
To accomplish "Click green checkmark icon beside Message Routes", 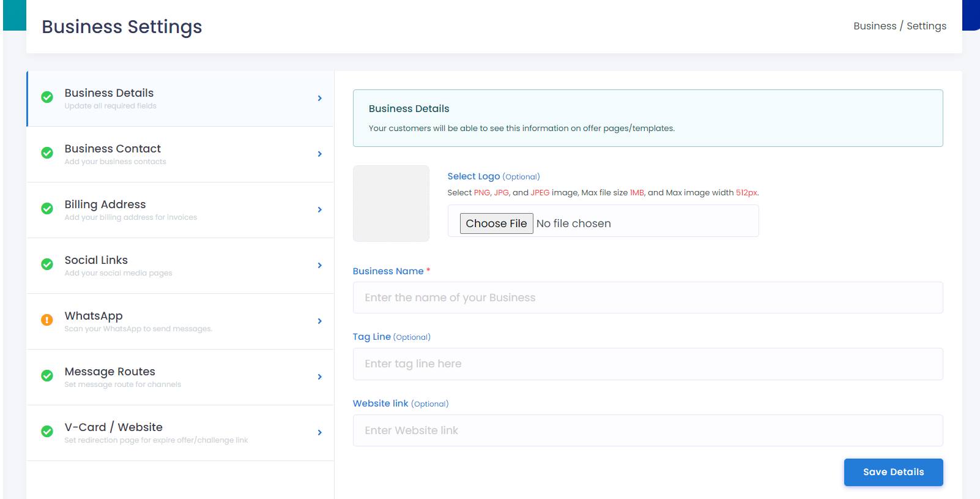I will pos(47,376).
